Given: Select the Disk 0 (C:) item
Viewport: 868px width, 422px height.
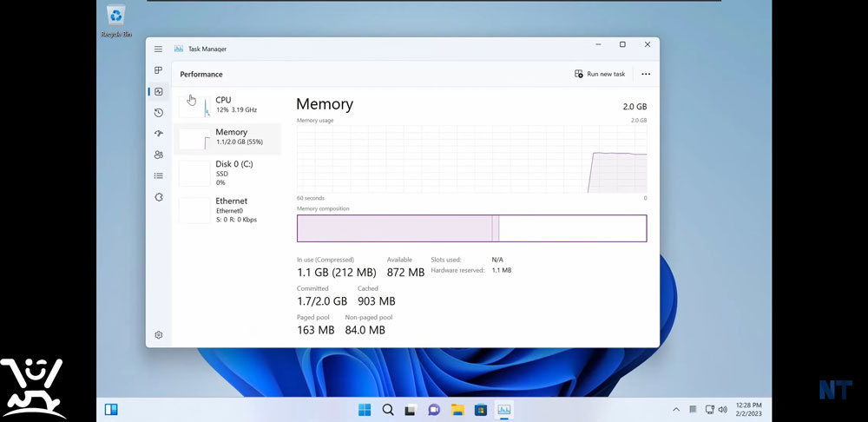Looking at the screenshot, I should click(227, 173).
